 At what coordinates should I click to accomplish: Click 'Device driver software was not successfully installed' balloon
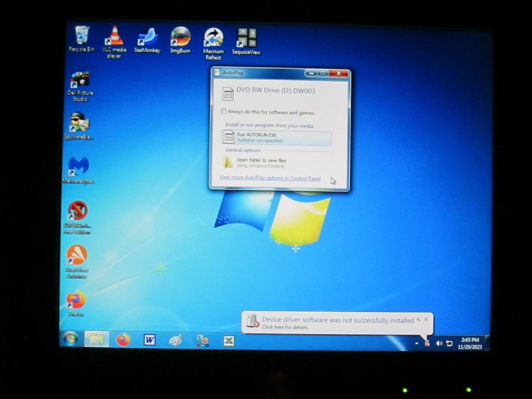pyautogui.click(x=338, y=320)
